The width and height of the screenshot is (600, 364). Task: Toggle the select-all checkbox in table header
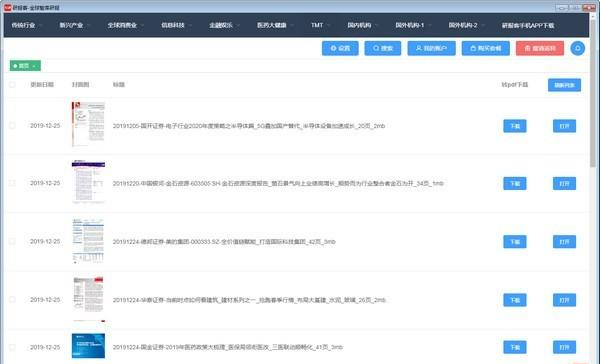tap(12, 85)
